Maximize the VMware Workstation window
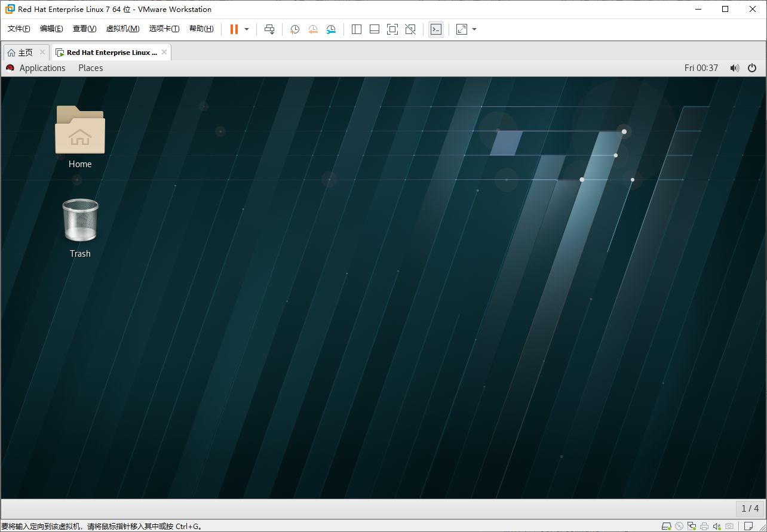 click(725, 9)
